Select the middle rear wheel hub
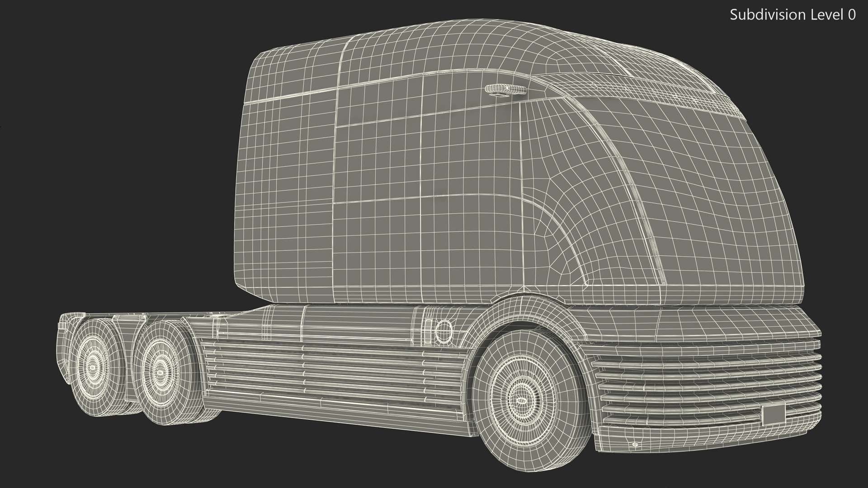 (x=160, y=373)
